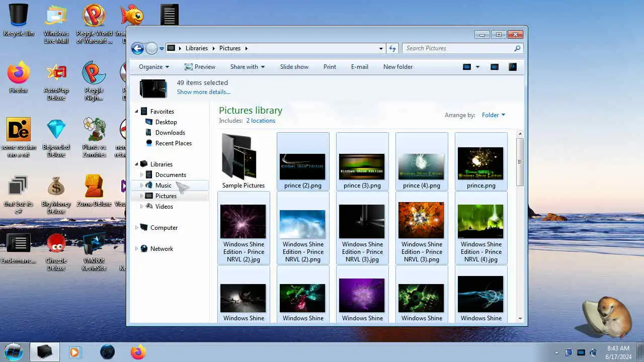The width and height of the screenshot is (644, 362).
Task: Focus the Search Pictures field
Action: pos(458,48)
